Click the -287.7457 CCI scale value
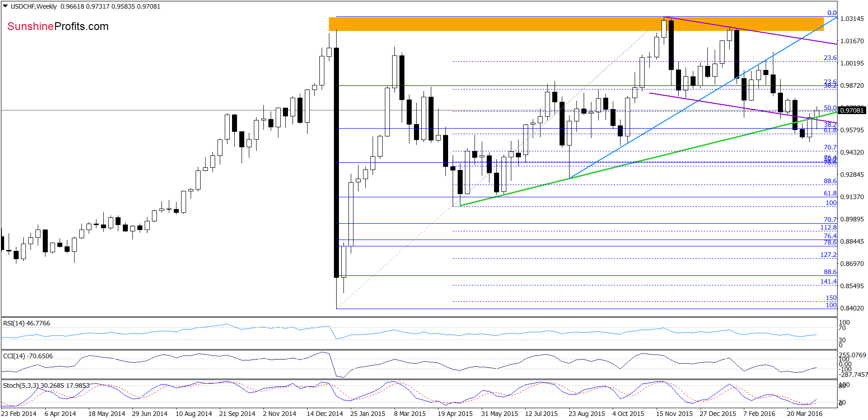The image size is (868, 420). [853, 375]
